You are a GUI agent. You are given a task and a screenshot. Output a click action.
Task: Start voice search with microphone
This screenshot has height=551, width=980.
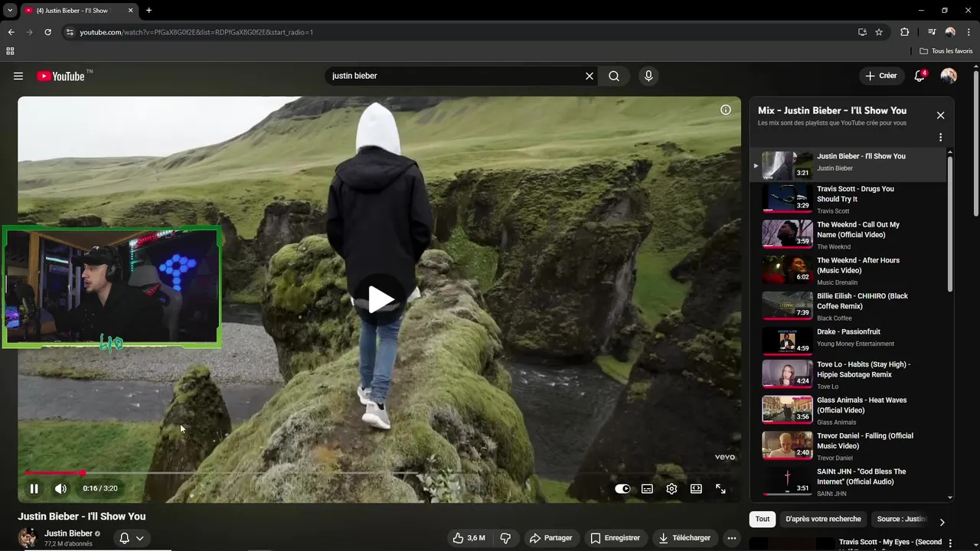click(648, 76)
